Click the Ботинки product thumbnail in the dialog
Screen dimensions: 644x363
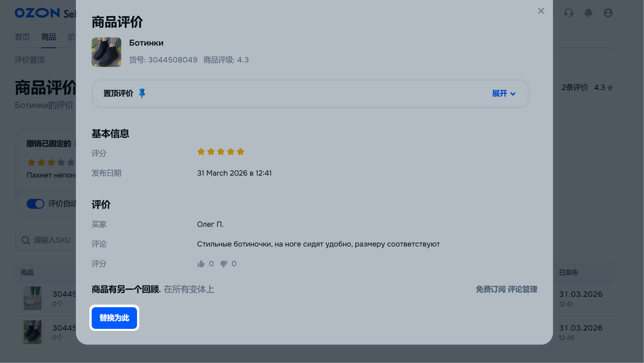(106, 52)
